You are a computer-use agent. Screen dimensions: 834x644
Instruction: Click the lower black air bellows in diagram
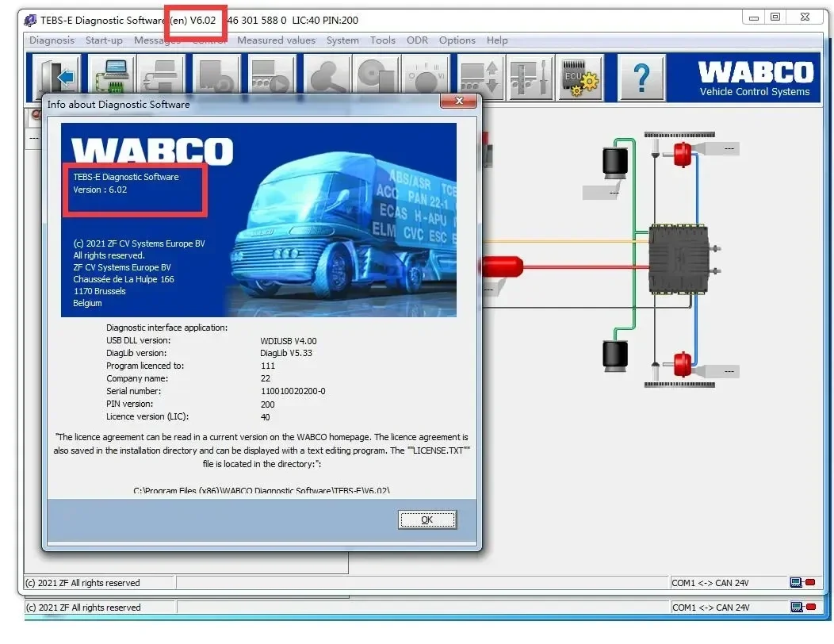pos(615,355)
